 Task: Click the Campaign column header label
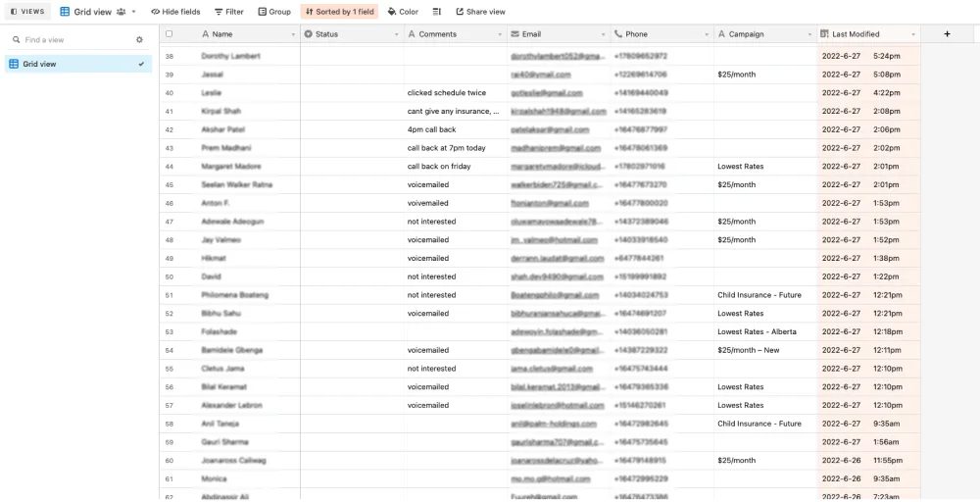pyautogui.click(x=746, y=34)
